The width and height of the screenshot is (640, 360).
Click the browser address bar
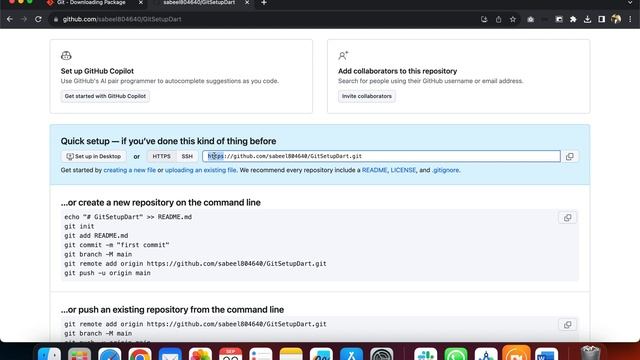click(x=265, y=19)
